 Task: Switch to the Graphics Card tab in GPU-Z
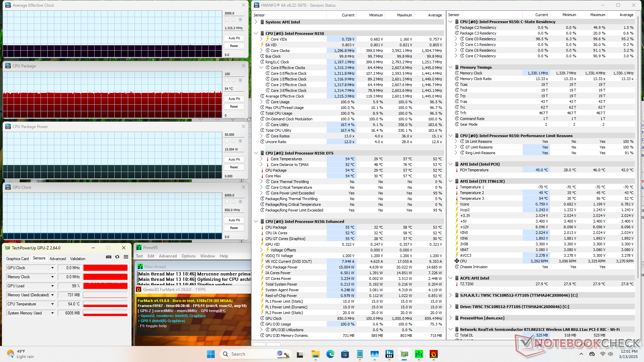[17, 259]
